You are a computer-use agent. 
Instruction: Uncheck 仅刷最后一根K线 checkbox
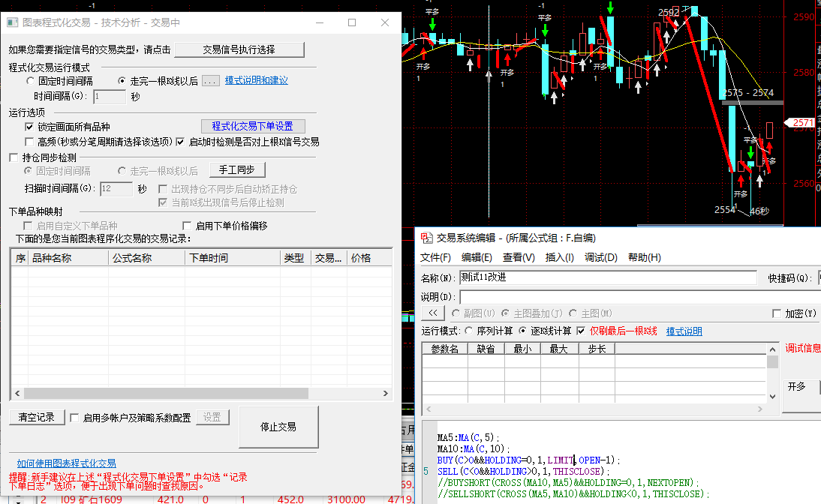581,331
